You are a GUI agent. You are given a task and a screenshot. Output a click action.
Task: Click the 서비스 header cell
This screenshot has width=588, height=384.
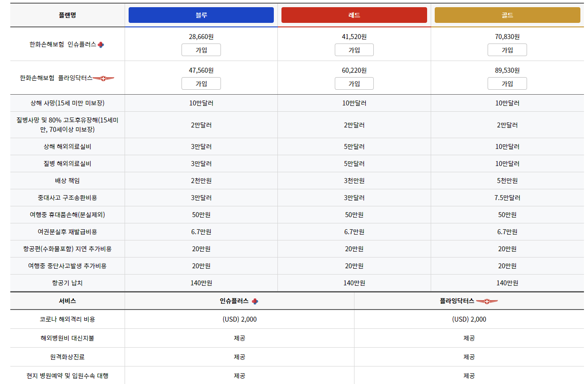67,301
